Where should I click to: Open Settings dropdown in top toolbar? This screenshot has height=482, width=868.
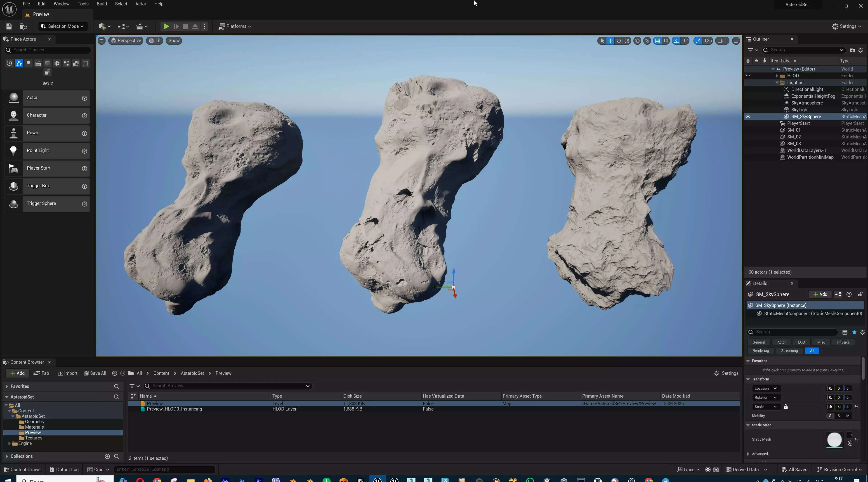point(847,26)
